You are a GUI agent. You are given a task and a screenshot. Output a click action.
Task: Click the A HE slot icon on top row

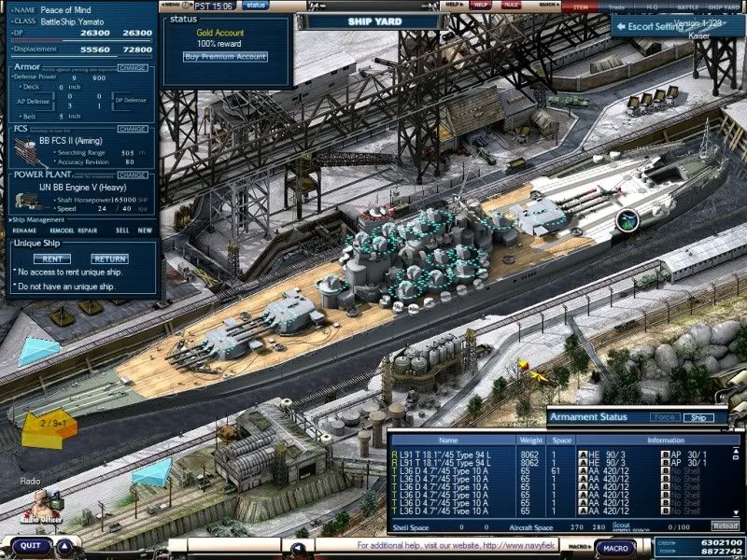[x=583, y=455]
